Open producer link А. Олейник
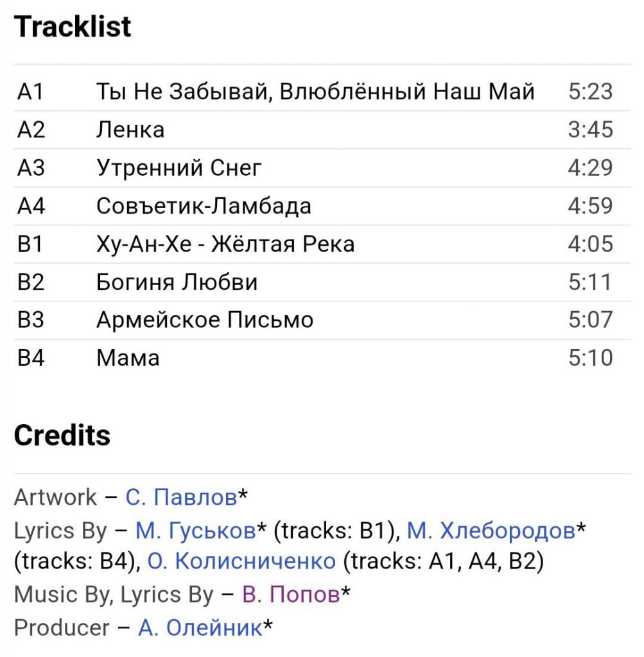Screen dimensions: 644x657 pos(200,627)
